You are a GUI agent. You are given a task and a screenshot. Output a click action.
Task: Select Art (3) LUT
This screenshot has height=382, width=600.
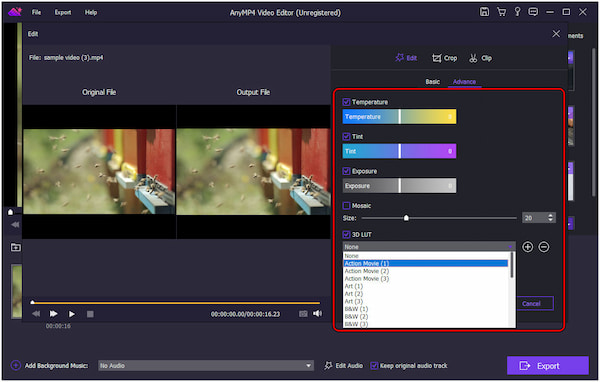pyautogui.click(x=426, y=301)
